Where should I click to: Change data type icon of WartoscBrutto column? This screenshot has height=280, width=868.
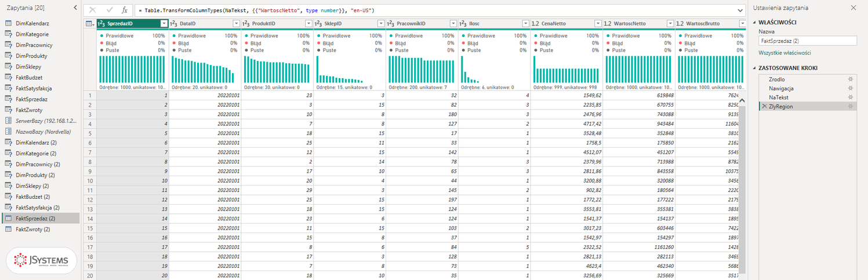pyautogui.click(x=681, y=23)
